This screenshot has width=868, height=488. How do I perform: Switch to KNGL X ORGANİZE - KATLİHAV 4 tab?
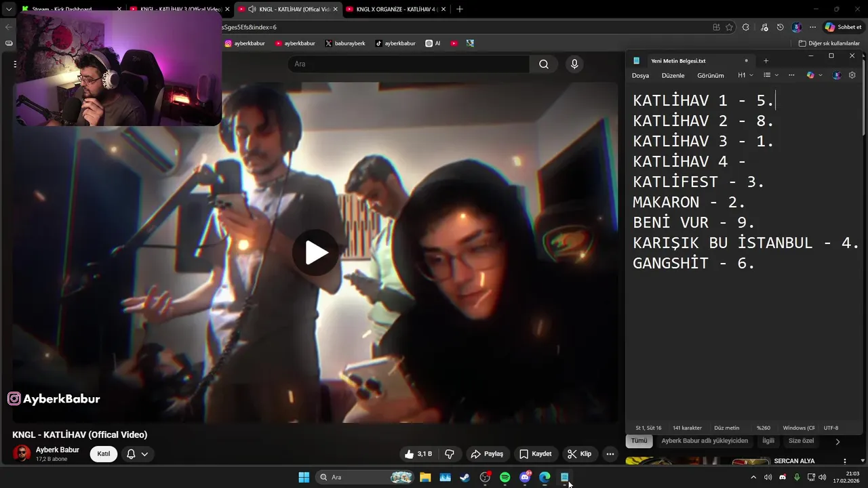click(396, 9)
